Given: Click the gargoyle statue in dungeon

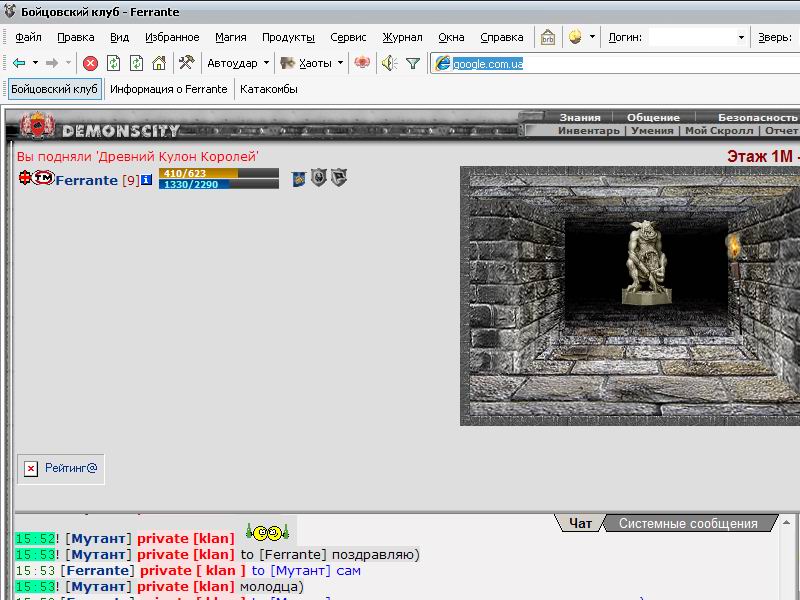Looking at the screenshot, I should 645,263.
